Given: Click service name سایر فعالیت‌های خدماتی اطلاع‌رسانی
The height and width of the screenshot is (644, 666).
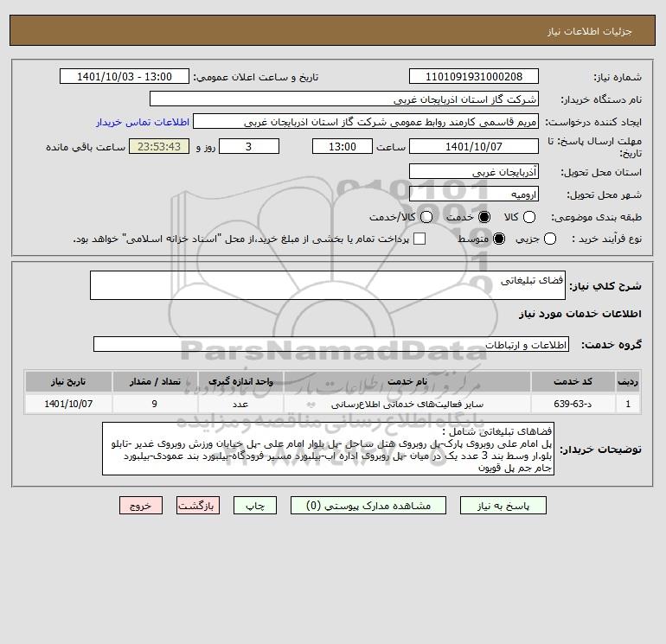Looking at the screenshot, I should click(407, 404).
